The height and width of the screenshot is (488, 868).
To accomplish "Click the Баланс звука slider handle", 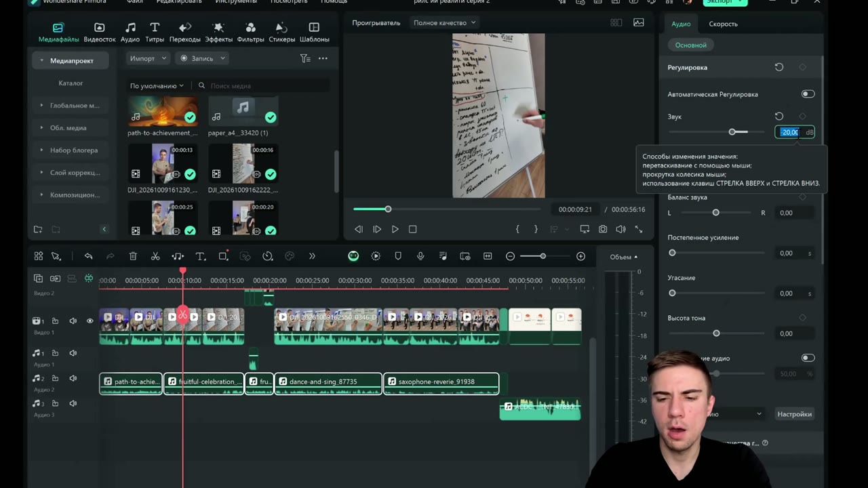I will 715,213.
